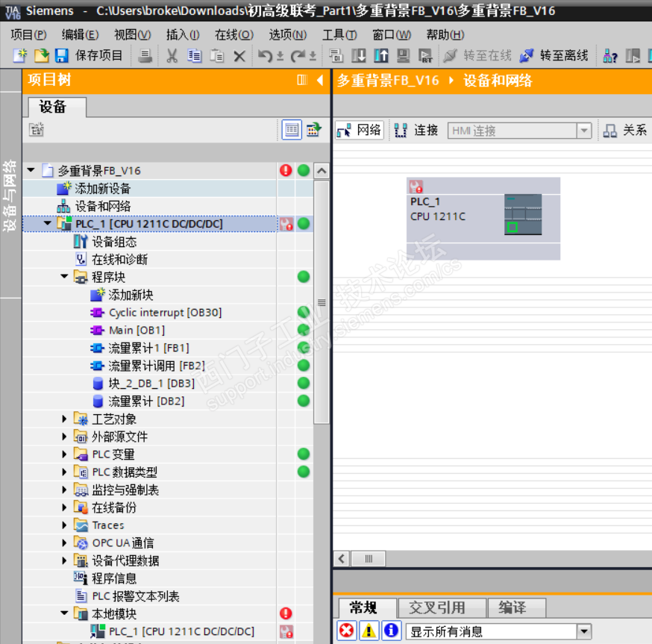Create a new project via toolbar icon
The image size is (652, 644).
point(20,55)
